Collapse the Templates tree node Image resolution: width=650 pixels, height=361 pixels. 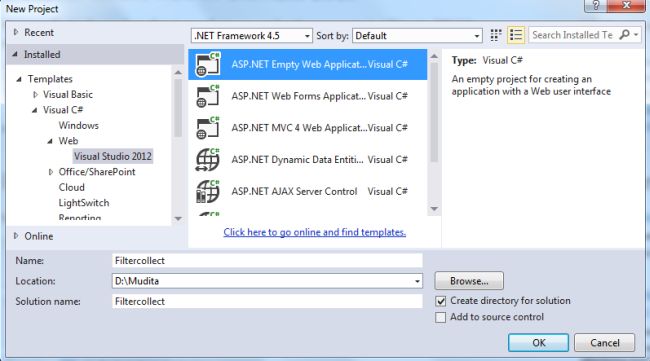19,79
